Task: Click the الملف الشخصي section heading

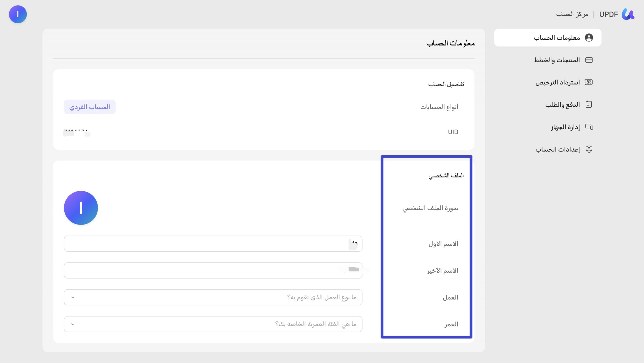Action: tap(446, 175)
